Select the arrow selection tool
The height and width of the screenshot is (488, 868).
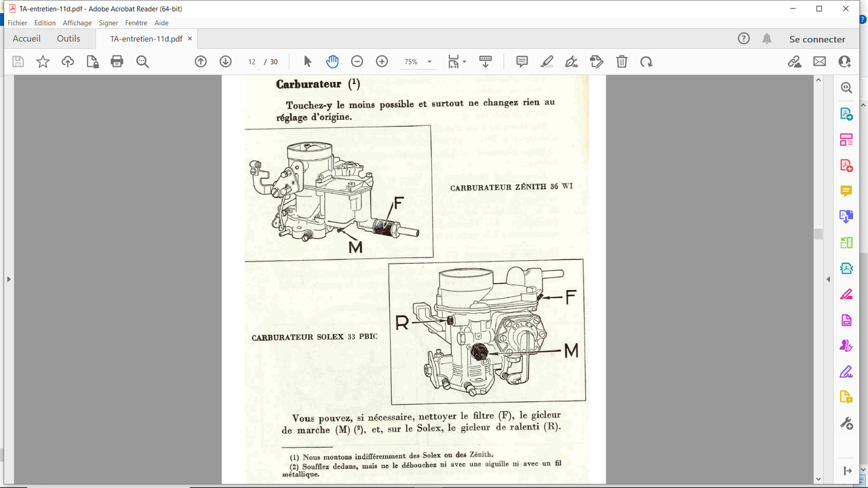click(x=307, y=62)
